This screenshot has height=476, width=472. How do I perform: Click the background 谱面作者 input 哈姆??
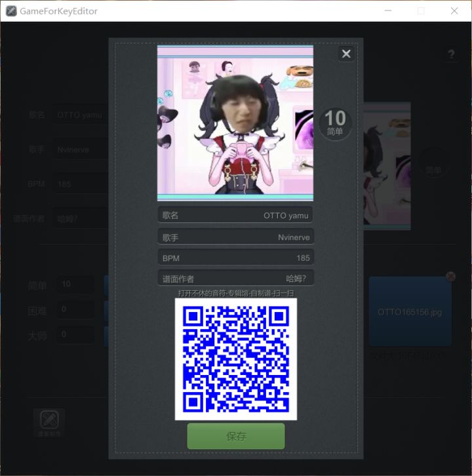81,218
